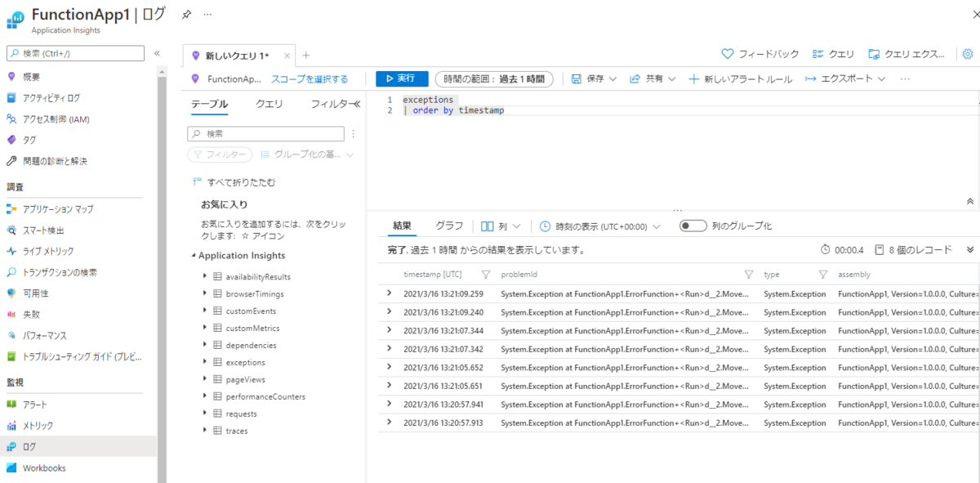Switch to the 新しいクエリ 1* tab
The width and height of the screenshot is (980, 483).
[x=238, y=56]
